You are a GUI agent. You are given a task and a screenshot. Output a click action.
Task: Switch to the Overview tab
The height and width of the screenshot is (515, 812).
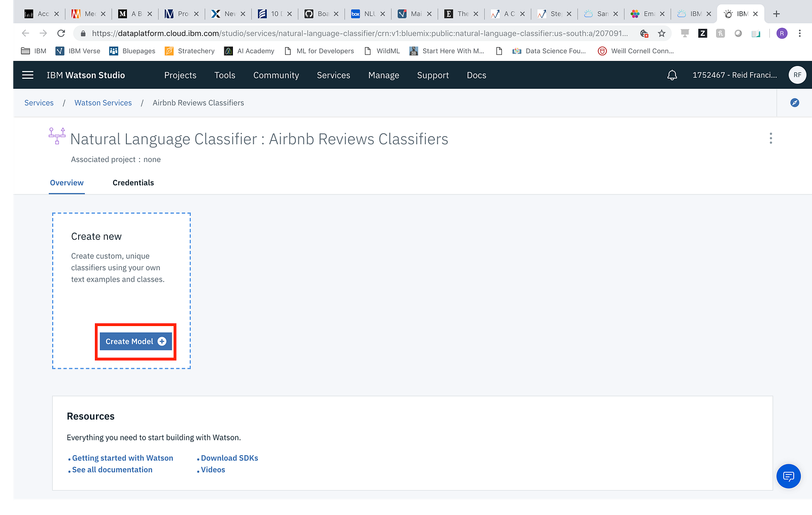67,183
